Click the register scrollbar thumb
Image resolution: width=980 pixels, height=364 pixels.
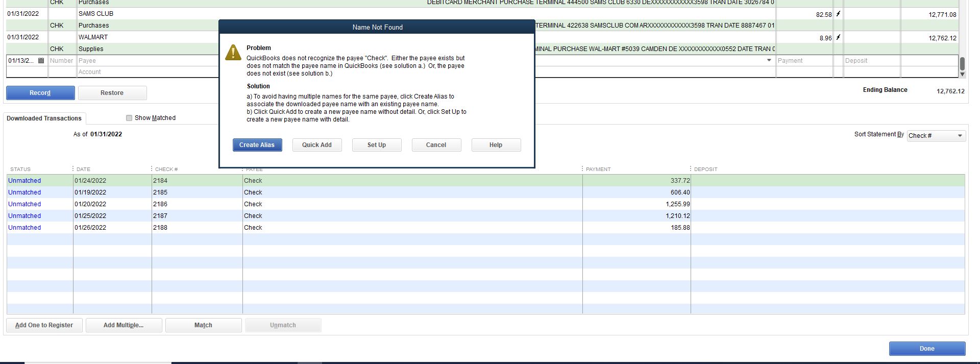tap(963, 64)
